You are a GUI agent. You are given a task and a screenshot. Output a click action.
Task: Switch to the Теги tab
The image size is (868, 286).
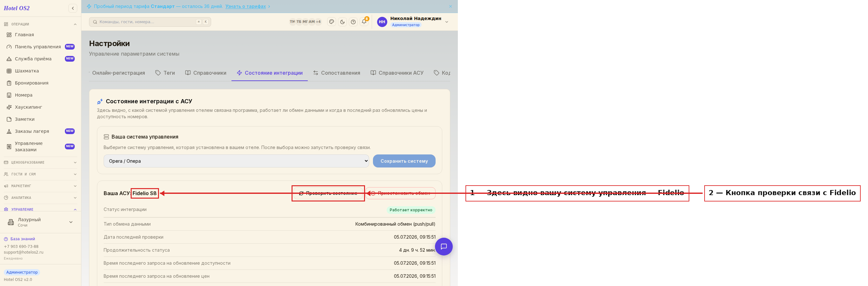coord(165,73)
